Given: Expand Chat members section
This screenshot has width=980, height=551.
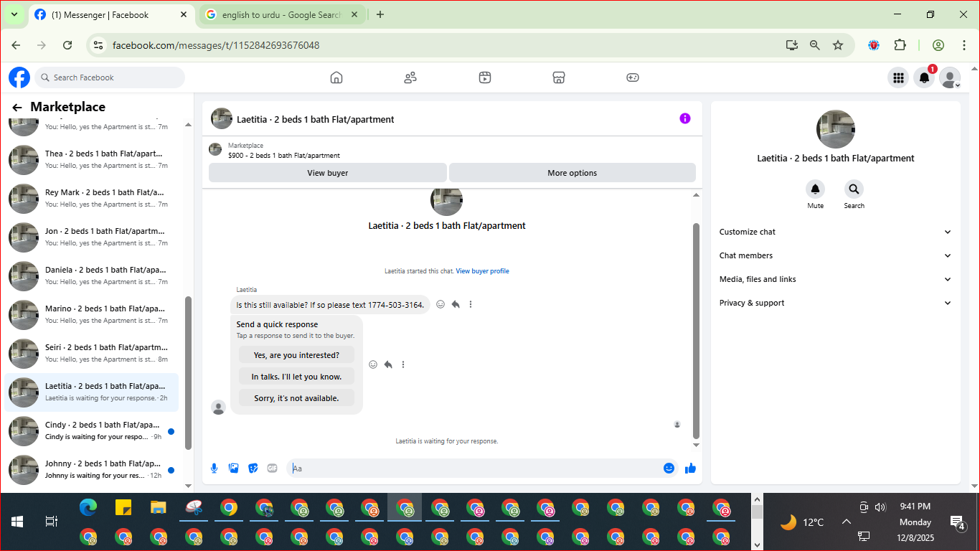Looking at the screenshot, I should point(836,255).
